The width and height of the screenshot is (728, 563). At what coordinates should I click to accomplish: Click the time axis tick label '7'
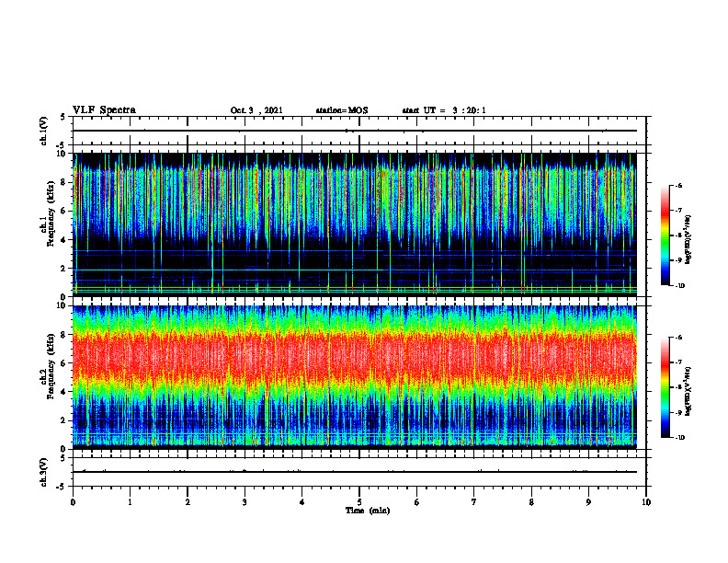tap(474, 502)
